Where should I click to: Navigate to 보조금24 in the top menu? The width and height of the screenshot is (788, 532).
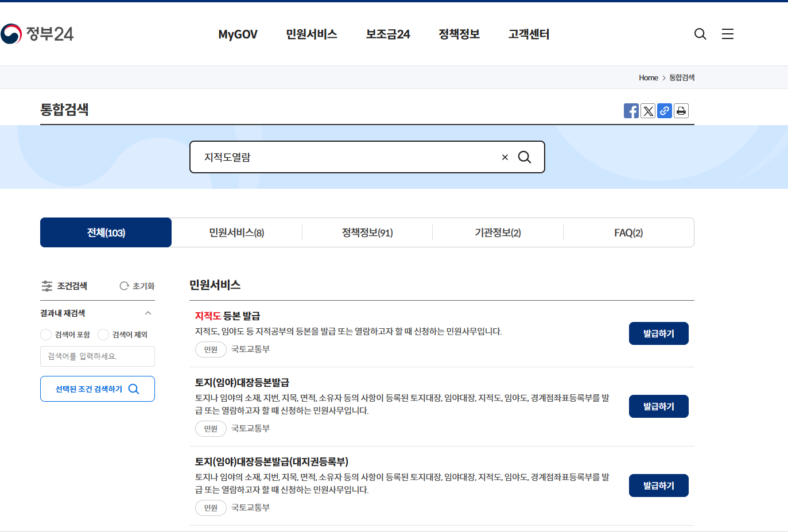387,34
